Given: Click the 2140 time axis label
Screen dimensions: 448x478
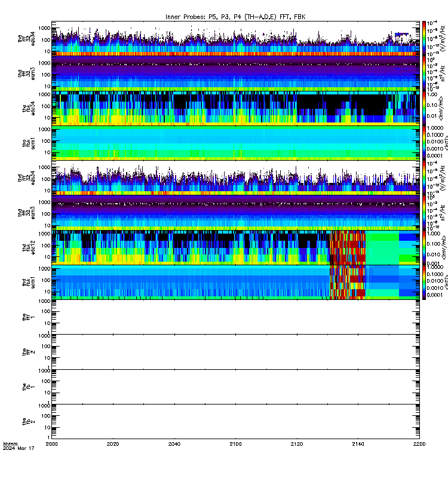Looking at the screenshot, I should [x=358, y=444].
